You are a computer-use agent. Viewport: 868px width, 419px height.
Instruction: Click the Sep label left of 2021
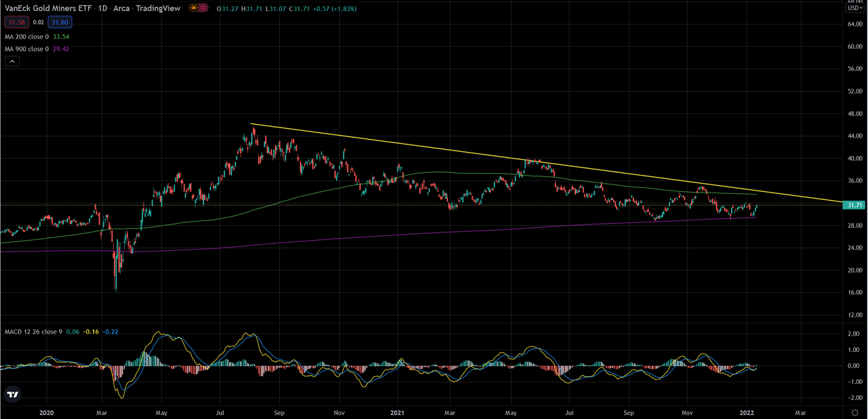click(x=279, y=412)
